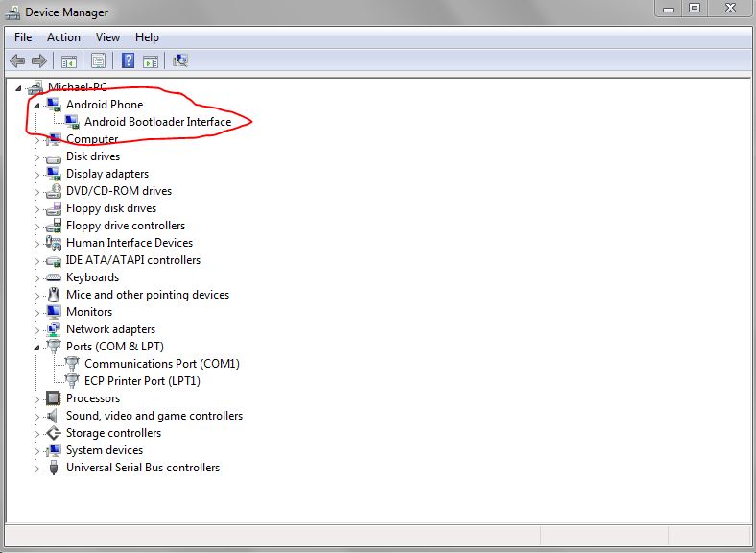Select Communications Port (COM1) label
The image size is (756, 553).
pos(162,363)
